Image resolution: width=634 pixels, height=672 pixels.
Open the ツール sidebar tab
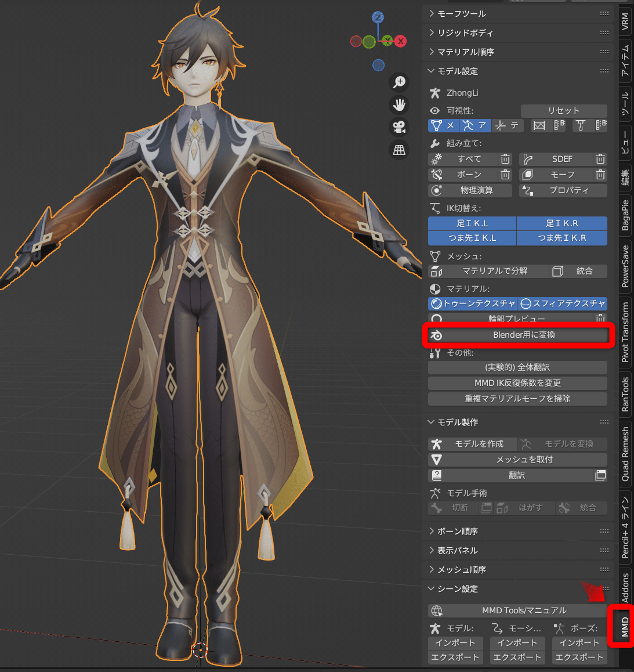pos(625,103)
